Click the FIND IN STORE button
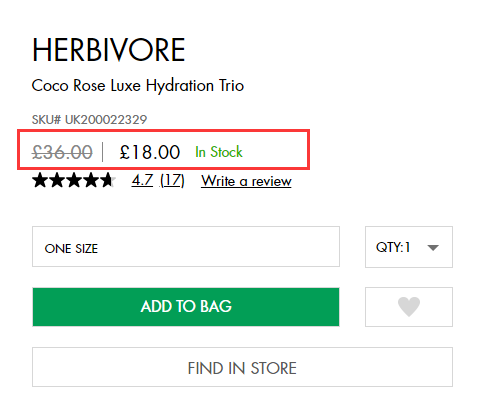Image resolution: width=500 pixels, height=397 pixels. click(x=242, y=367)
